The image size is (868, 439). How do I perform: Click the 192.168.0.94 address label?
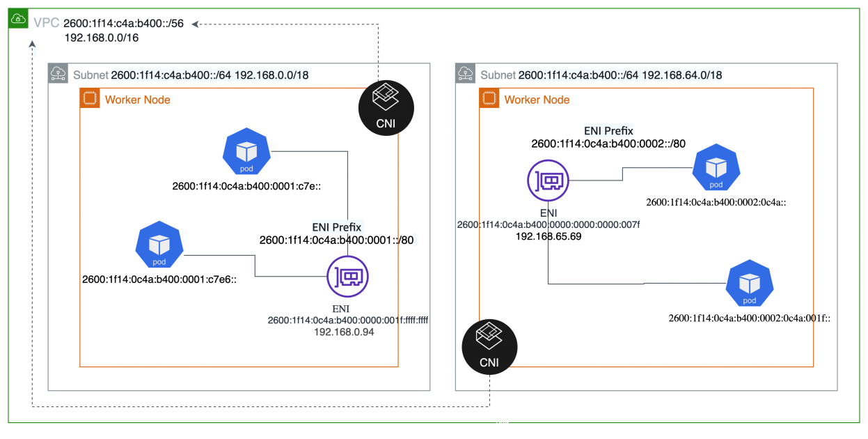pyautogui.click(x=345, y=332)
